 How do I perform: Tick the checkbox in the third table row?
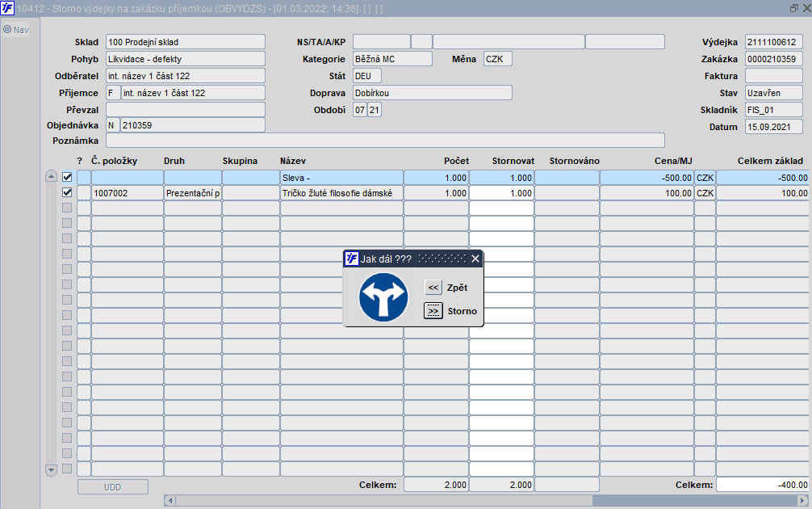point(67,208)
